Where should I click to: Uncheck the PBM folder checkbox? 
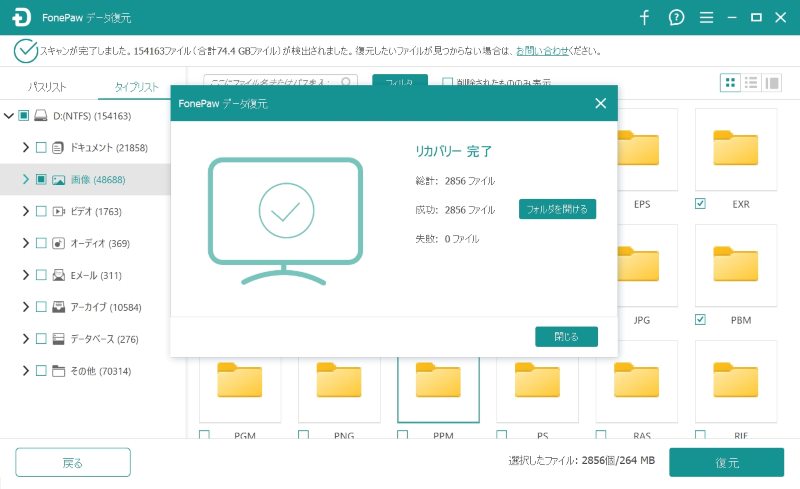[701, 320]
